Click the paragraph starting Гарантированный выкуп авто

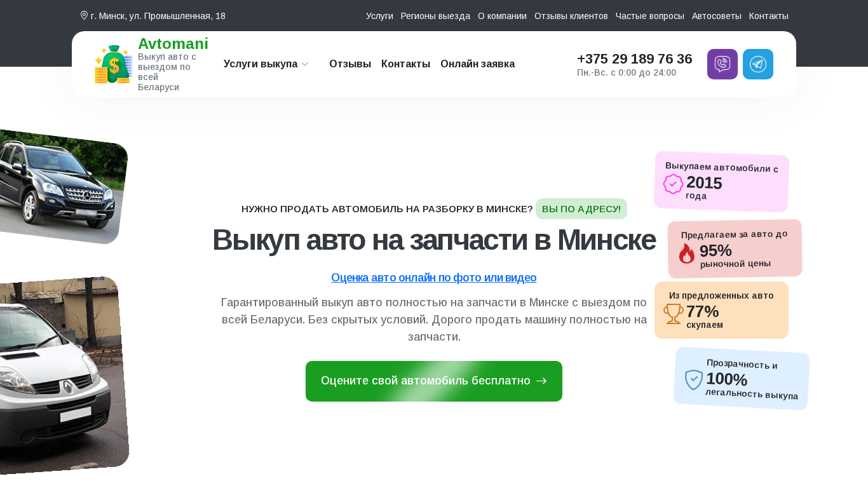click(434, 319)
